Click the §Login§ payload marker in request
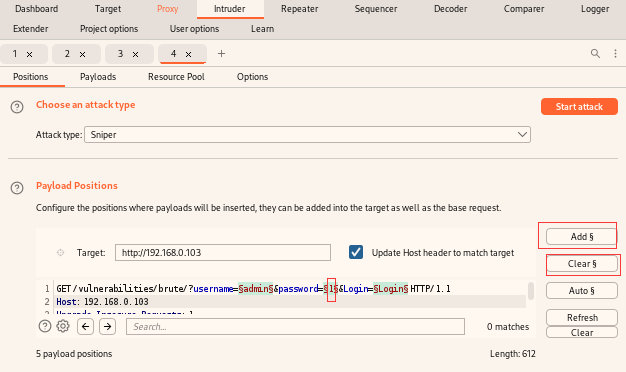This screenshot has width=626, height=372. point(390,289)
